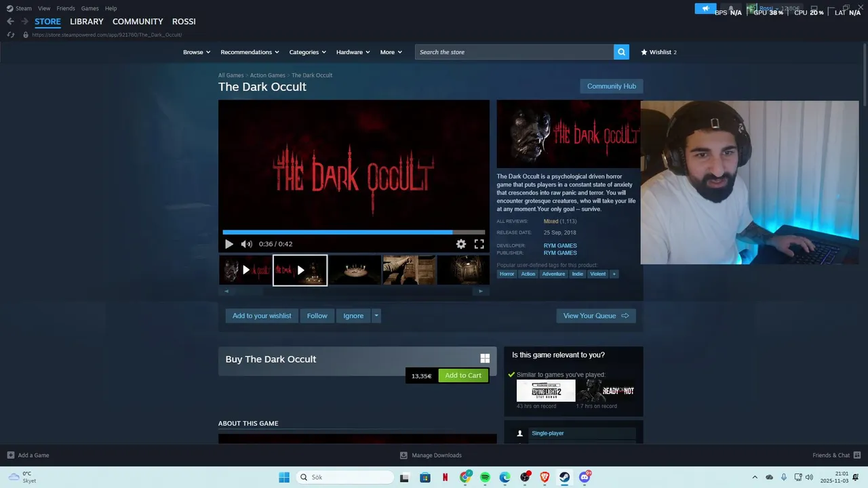Open Microsoft Store from the taskbar
868x488 pixels.
(425, 477)
